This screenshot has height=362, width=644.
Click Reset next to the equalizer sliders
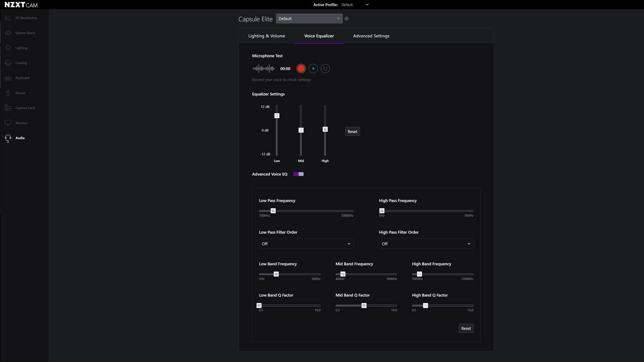(352, 132)
